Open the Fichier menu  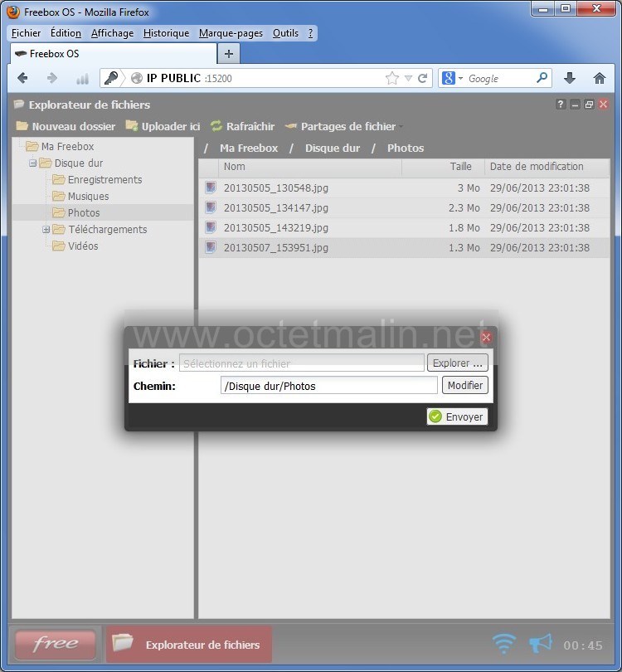tap(27, 33)
